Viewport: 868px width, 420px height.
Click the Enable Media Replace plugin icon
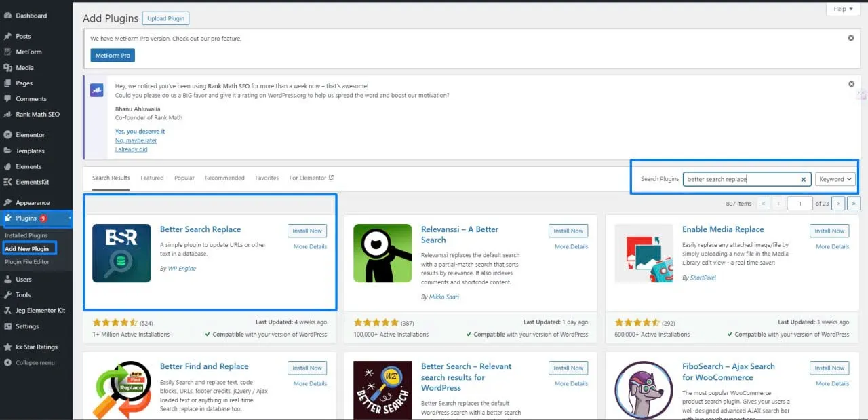click(x=642, y=254)
